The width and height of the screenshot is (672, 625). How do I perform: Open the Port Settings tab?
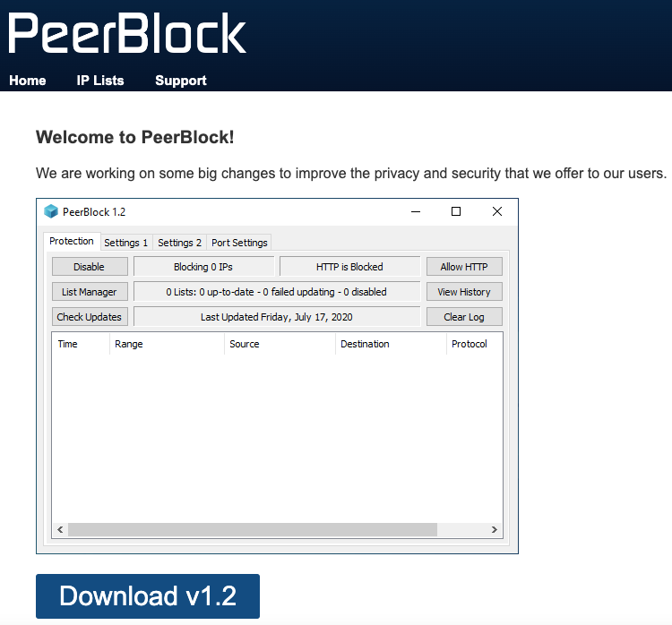(x=239, y=243)
